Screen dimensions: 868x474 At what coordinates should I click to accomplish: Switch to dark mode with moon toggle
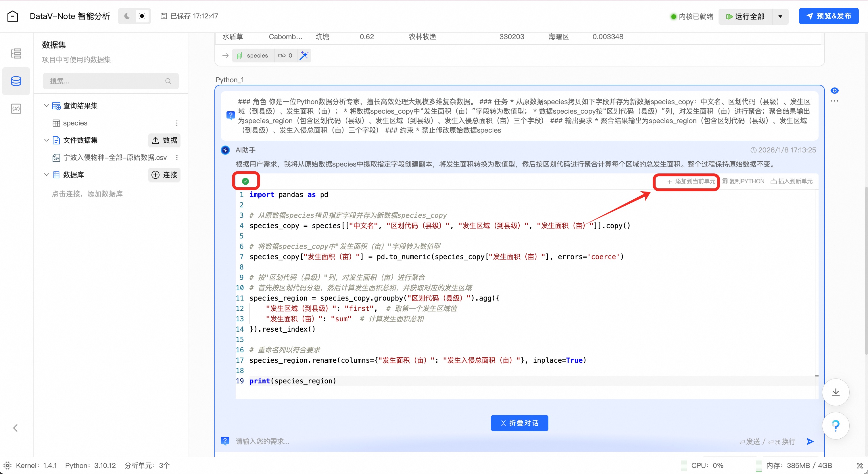pyautogui.click(x=127, y=16)
